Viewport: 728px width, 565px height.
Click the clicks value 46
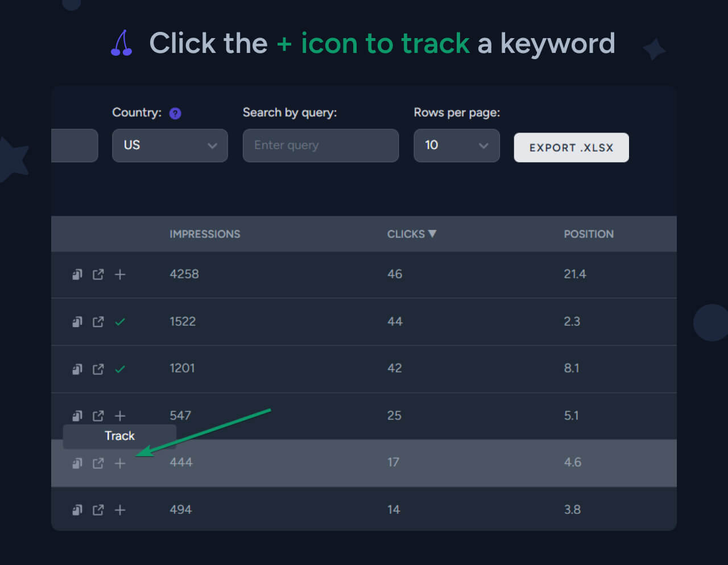pyautogui.click(x=395, y=274)
